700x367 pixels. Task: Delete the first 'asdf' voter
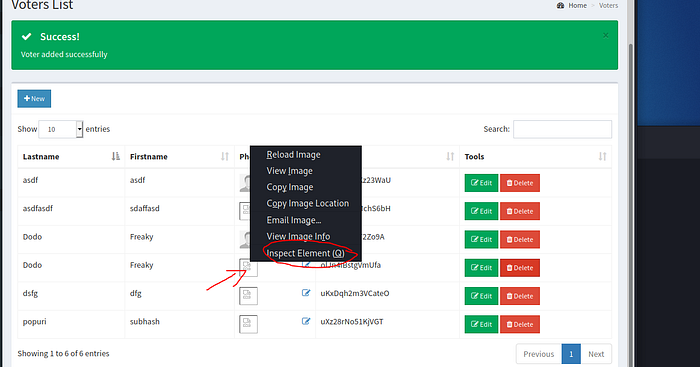tap(520, 183)
